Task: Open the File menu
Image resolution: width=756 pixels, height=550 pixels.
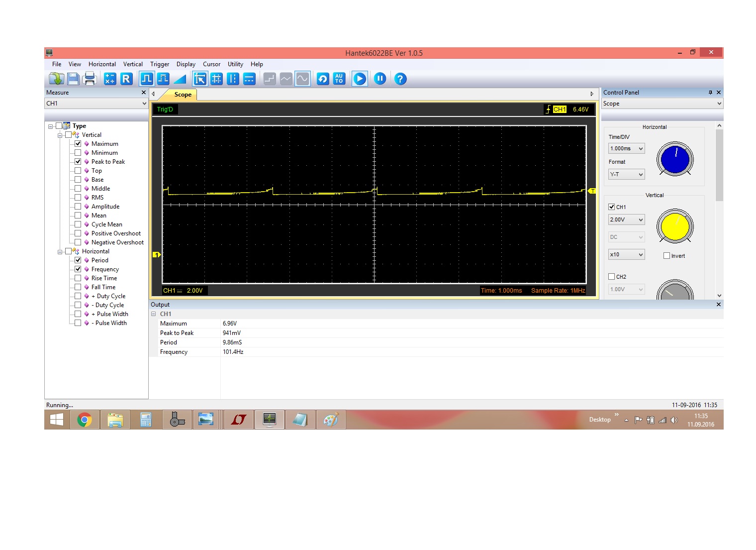Action: pyautogui.click(x=57, y=64)
